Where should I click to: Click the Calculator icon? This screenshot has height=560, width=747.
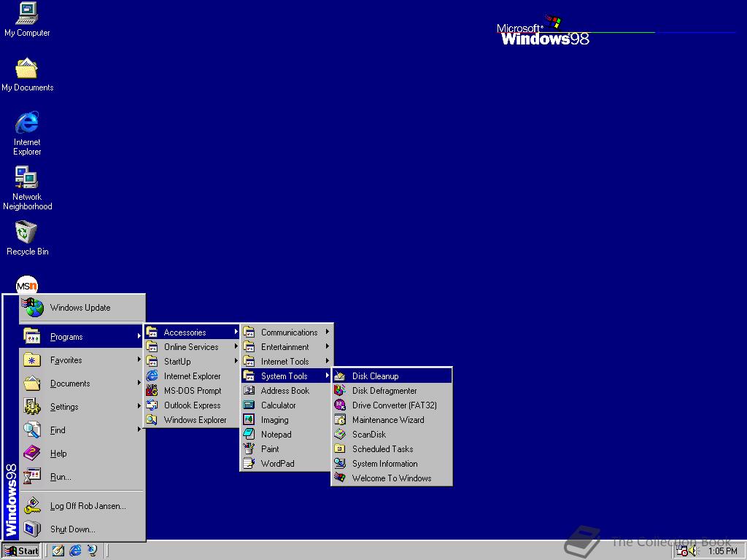249,405
